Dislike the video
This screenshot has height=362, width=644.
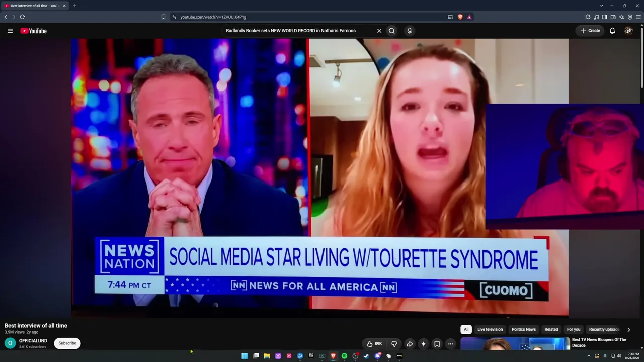394,344
